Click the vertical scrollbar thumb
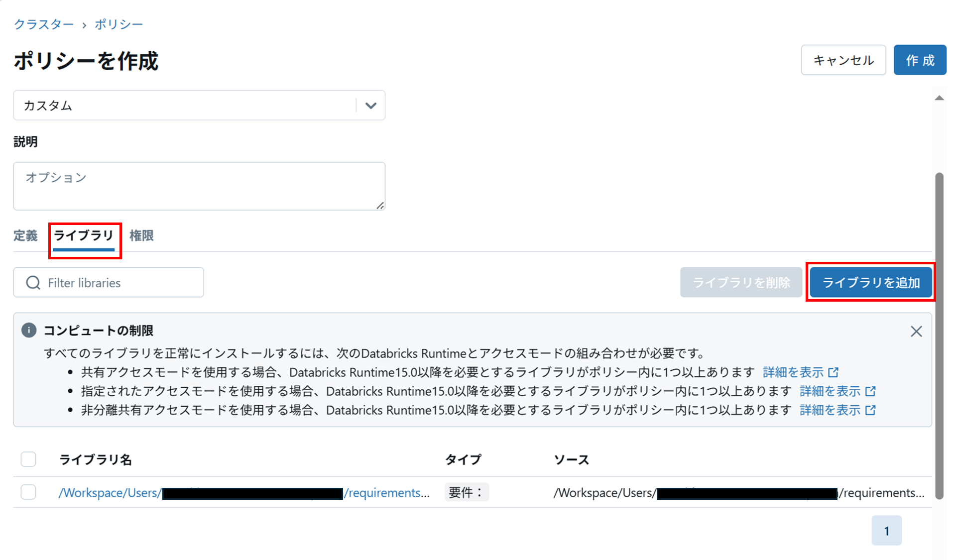 [x=939, y=336]
